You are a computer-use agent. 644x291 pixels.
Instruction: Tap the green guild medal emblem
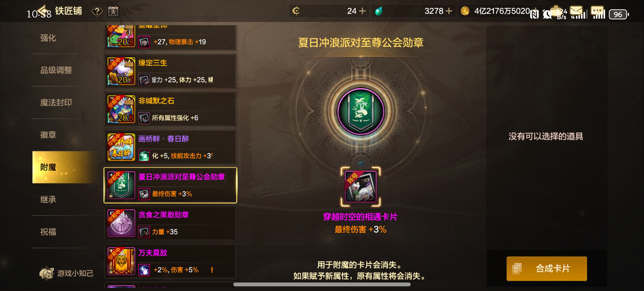[x=361, y=111]
